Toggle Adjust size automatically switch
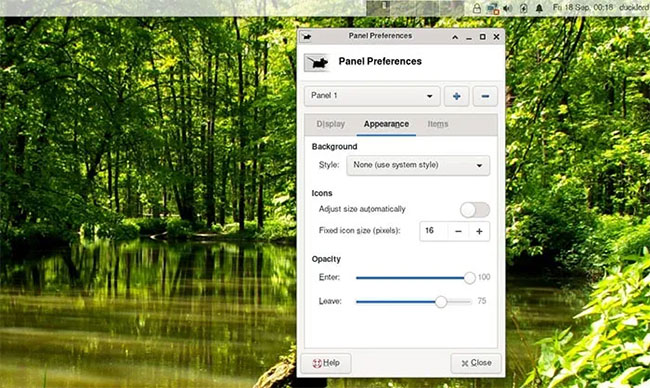 click(475, 210)
